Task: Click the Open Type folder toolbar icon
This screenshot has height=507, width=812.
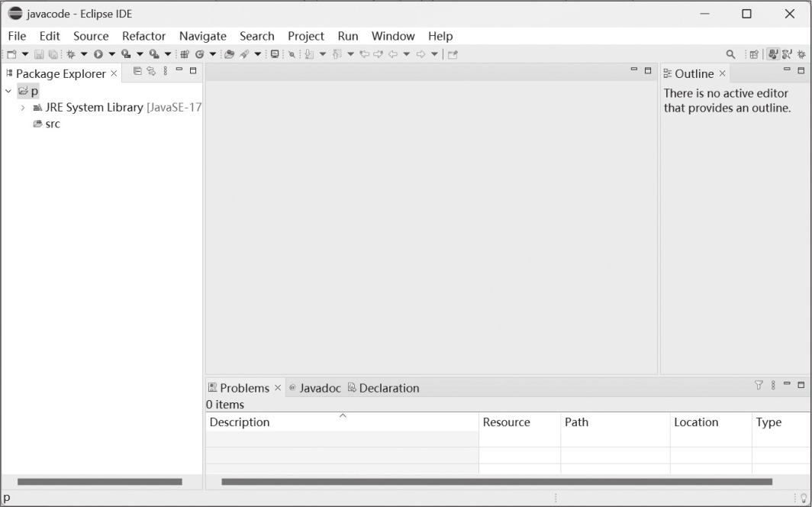Action: coord(229,54)
